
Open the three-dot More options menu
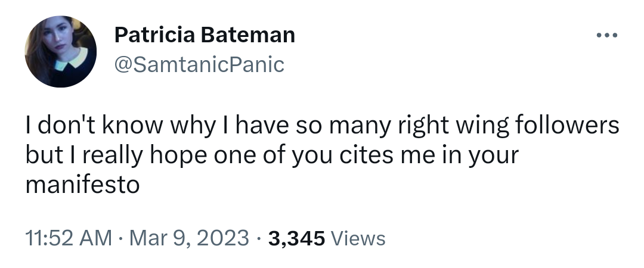[x=607, y=35]
